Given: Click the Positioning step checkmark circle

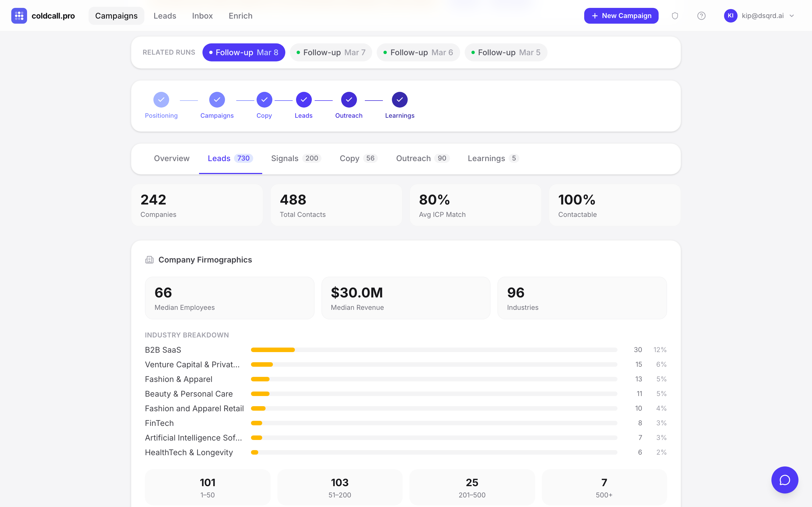Looking at the screenshot, I should point(161,100).
